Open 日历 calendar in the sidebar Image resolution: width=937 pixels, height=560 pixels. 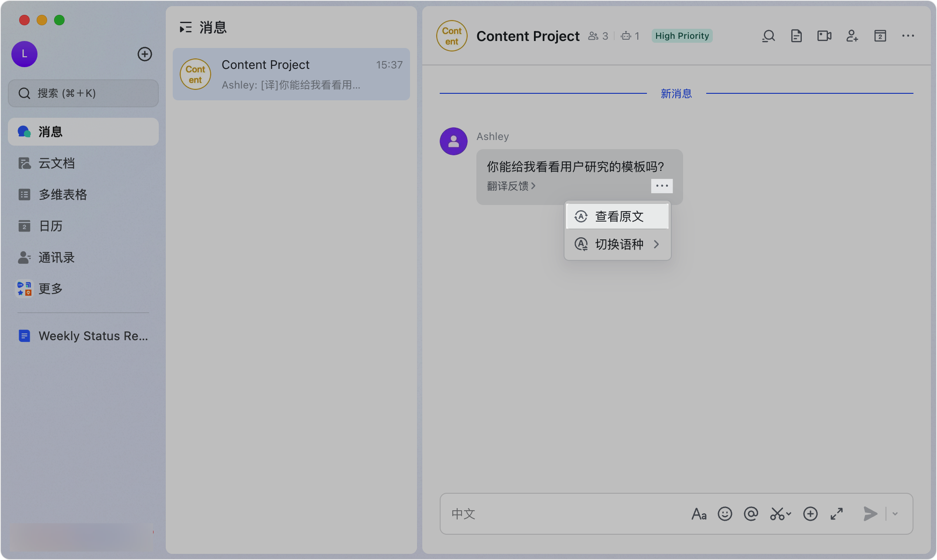[83, 226]
